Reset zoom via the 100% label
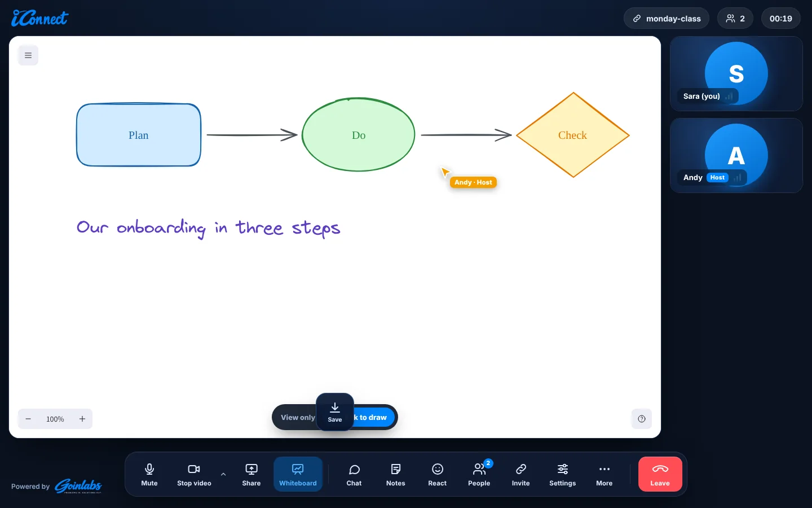Viewport: 812px width, 508px height. pyautogui.click(x=55, y=419)
